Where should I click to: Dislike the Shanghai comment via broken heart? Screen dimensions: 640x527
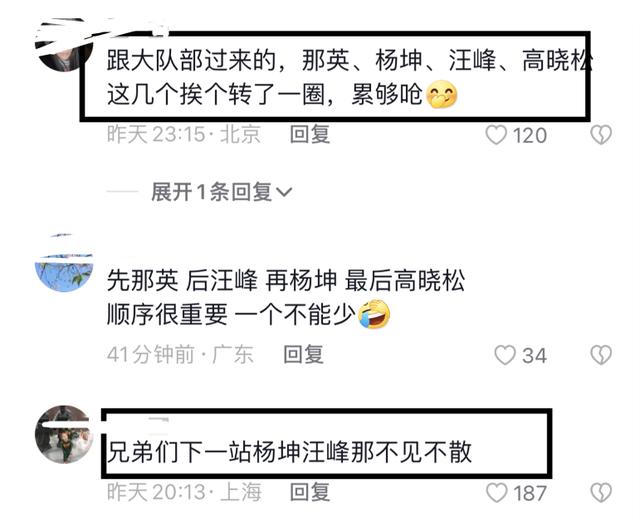click(x=601, y=493)
